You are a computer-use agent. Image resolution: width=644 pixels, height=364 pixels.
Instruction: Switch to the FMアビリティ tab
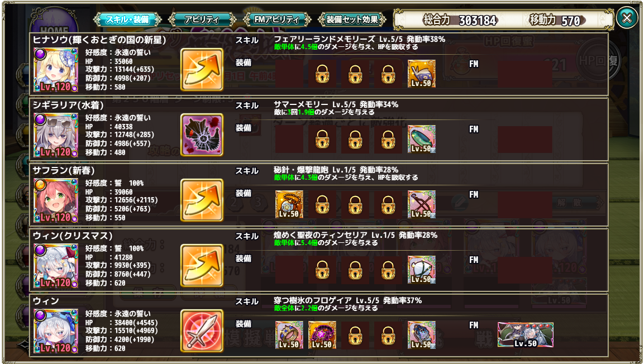pyautogui.click(x=277, y=20)
